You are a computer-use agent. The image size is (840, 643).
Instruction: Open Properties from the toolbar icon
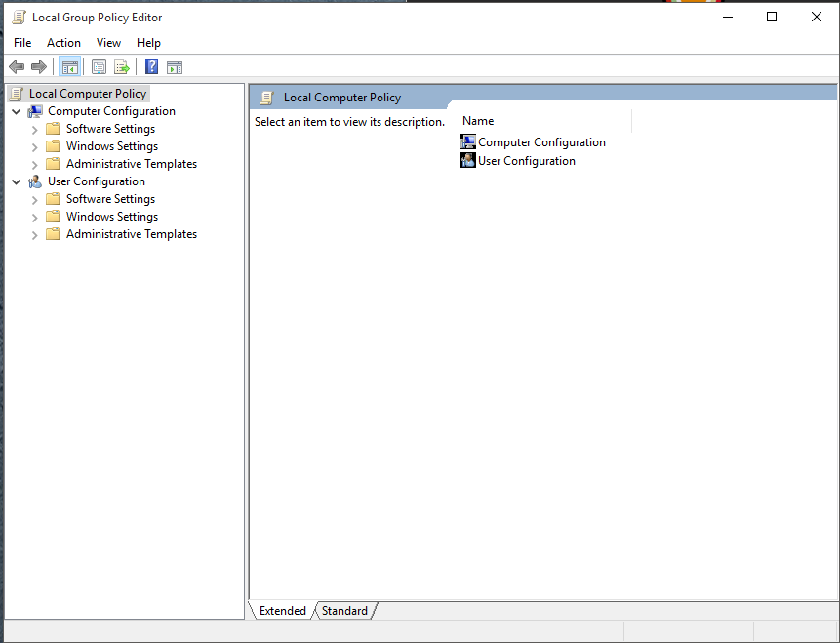point(99,67)
